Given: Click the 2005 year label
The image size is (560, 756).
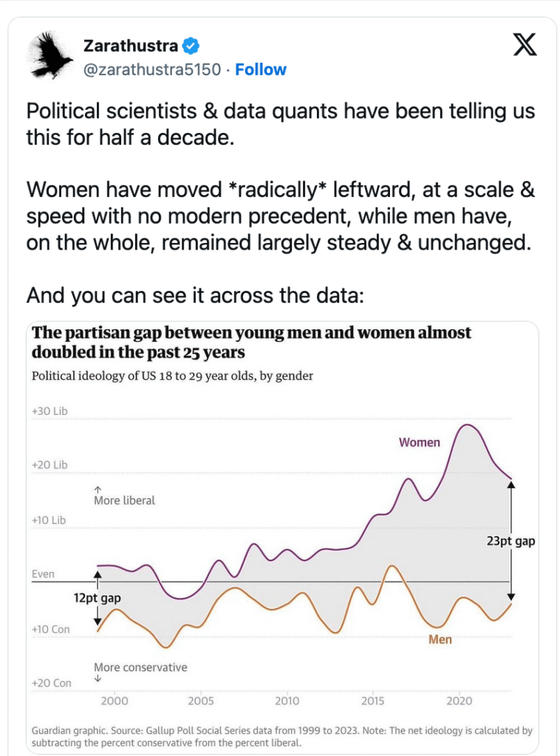Looking at the screenshot, I should [201, 701].
